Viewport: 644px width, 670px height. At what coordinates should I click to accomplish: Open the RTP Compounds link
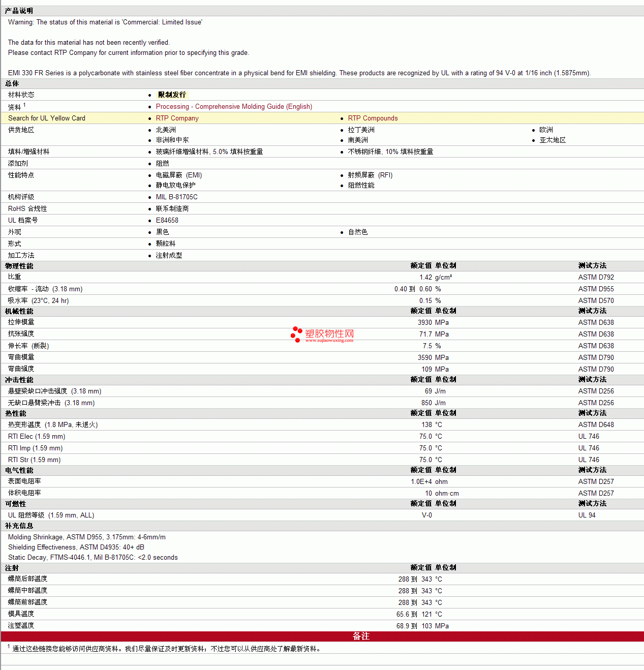373,118
